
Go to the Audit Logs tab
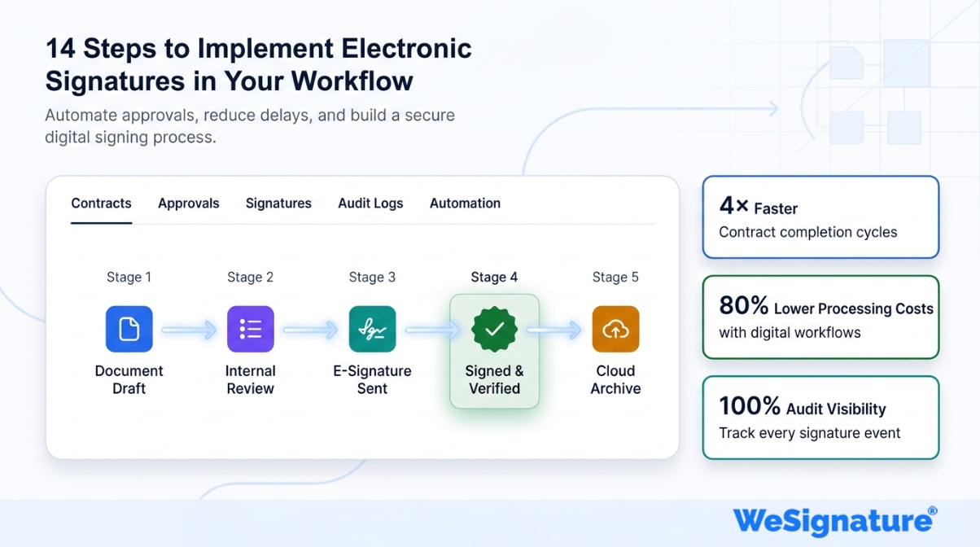point(370,203)
